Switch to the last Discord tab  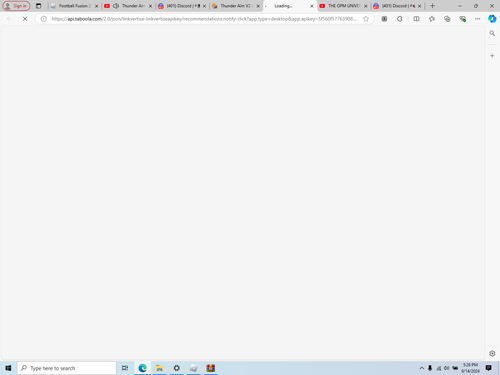(x=397, y=6)
